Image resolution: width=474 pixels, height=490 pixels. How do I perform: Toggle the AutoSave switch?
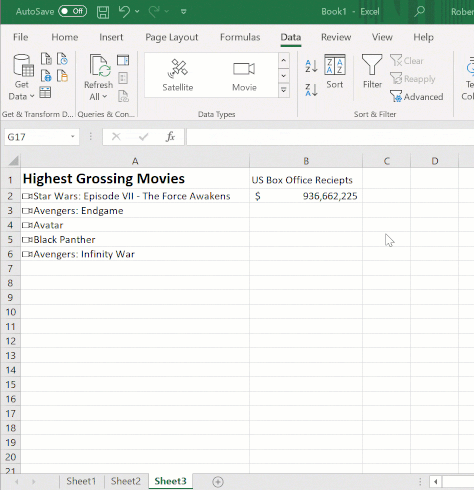click(x=72, y=11)
